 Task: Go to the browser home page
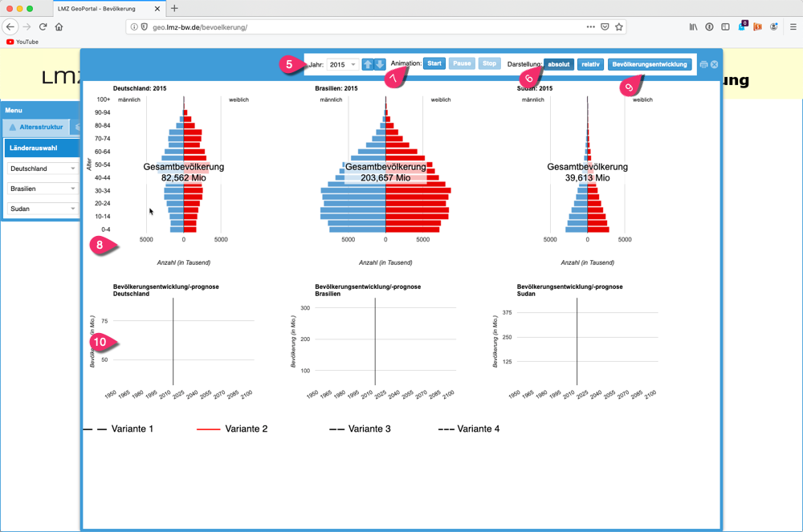[59, 26]
